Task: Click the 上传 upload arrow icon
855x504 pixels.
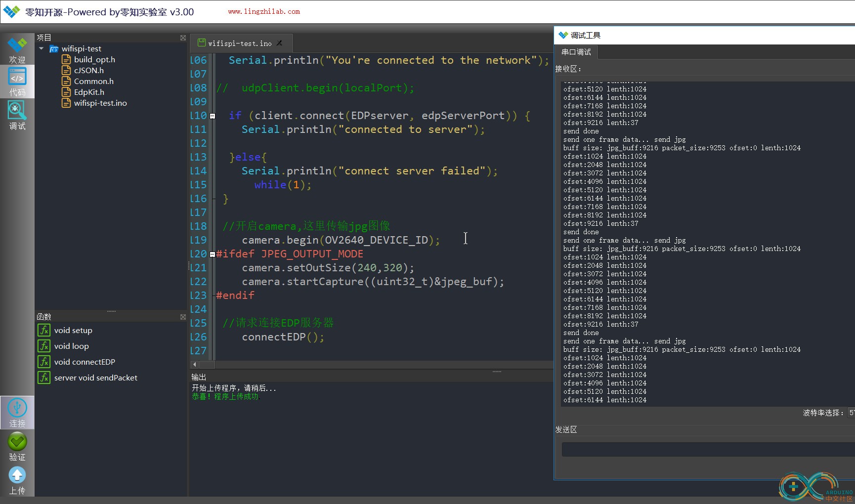Action: [17, 480]
